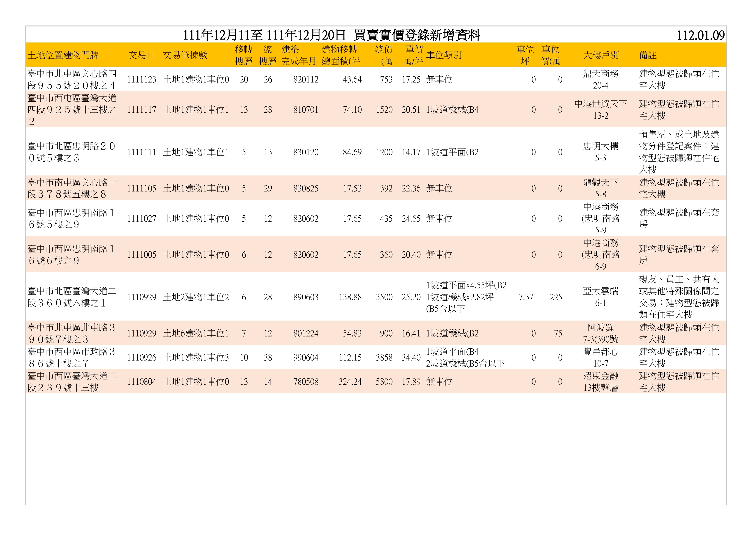Click transaction date 1111005
The image size is (756, 535).
pyautogui.click(x=142, y=255)
